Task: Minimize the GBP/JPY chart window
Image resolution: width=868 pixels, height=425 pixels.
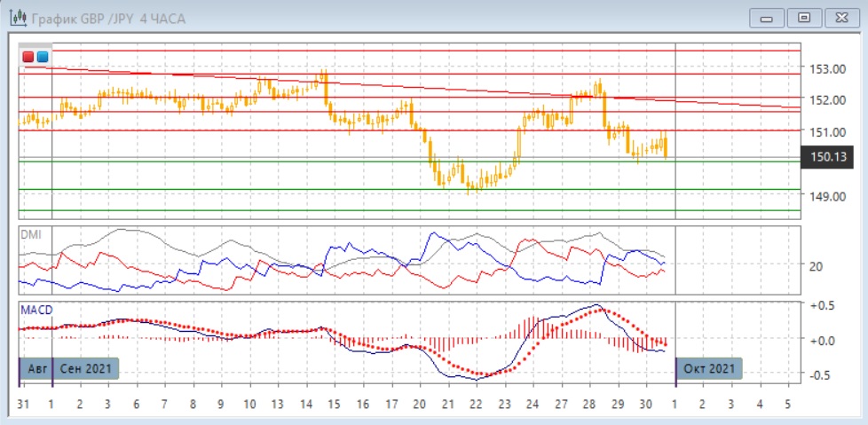Action: [769, 17]
